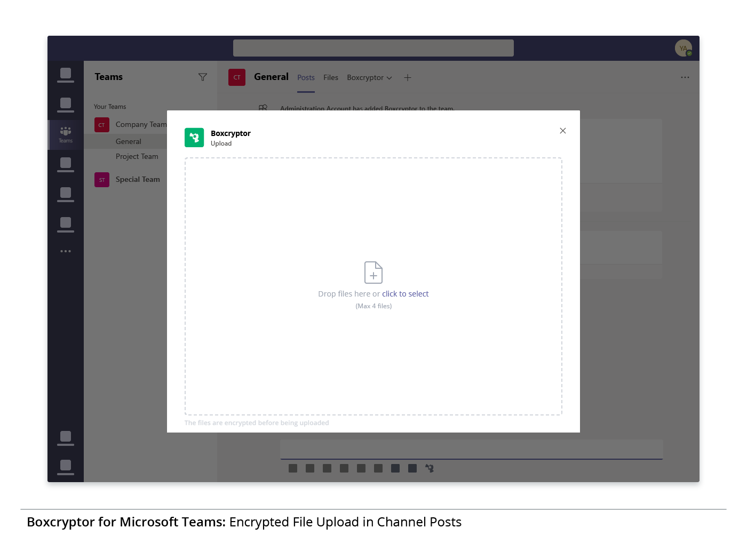Click the first icon in left rail
This screenshot has height=560, width=747.
pos(66,75)
